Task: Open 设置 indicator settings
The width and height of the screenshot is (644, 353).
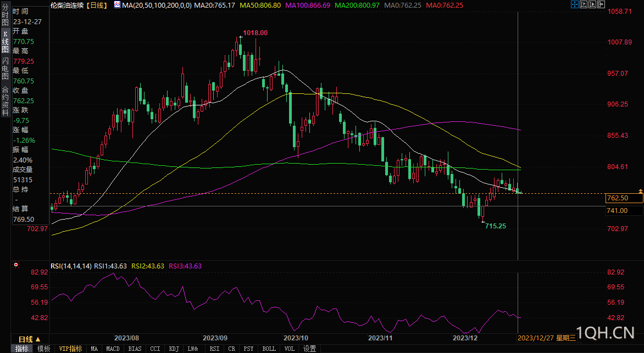Action: click(x=309, y=349)
